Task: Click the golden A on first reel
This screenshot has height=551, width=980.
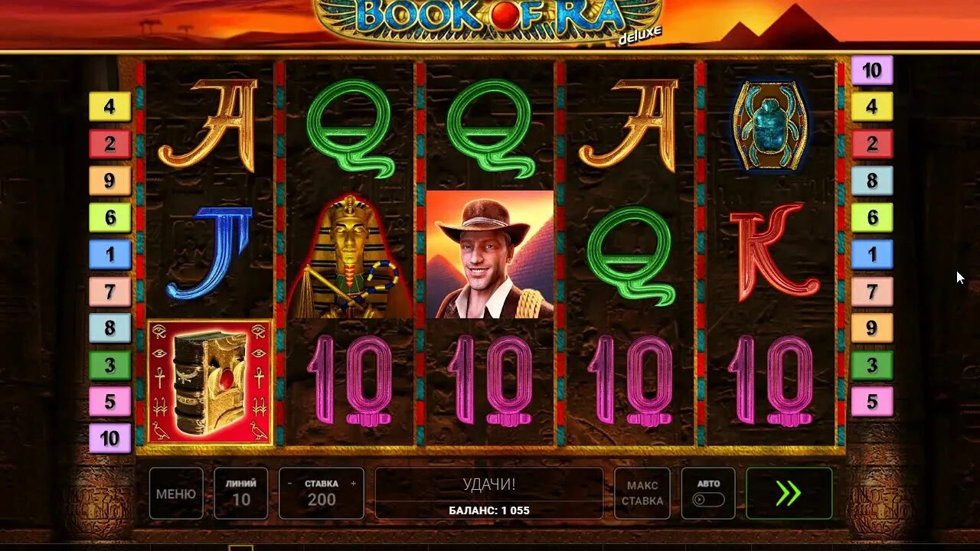Action: [208, 126]
